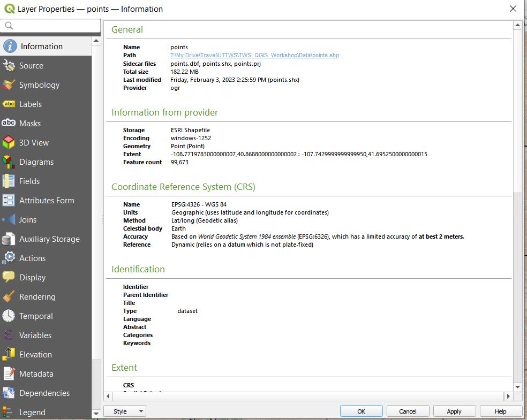Open the points.shp file path link

click(254, 55)
